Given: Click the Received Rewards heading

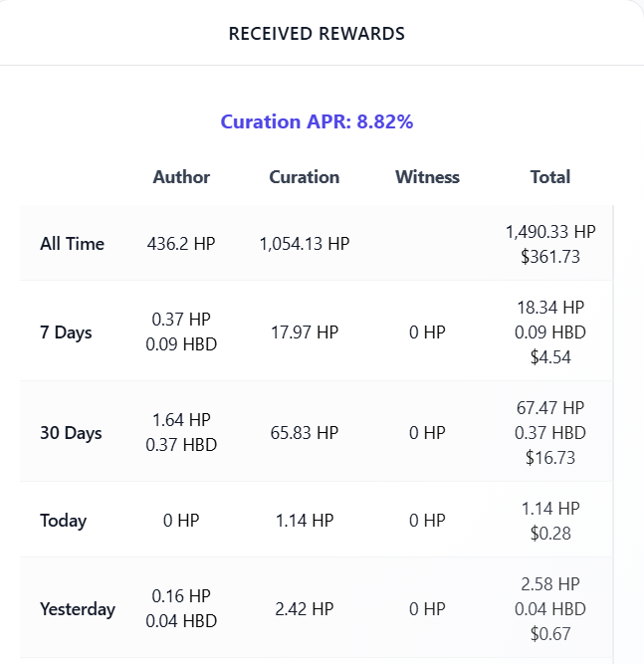Looking at the screenshot, I should pos(317,33).
